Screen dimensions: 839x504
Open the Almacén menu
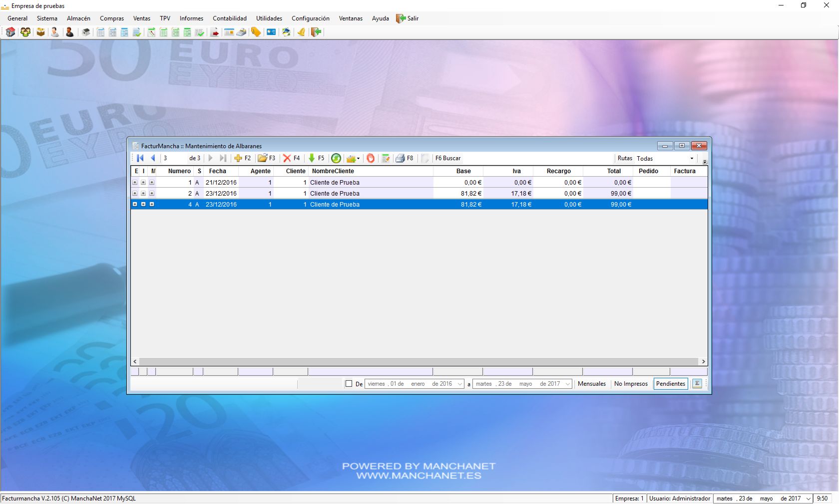(78, 18)
